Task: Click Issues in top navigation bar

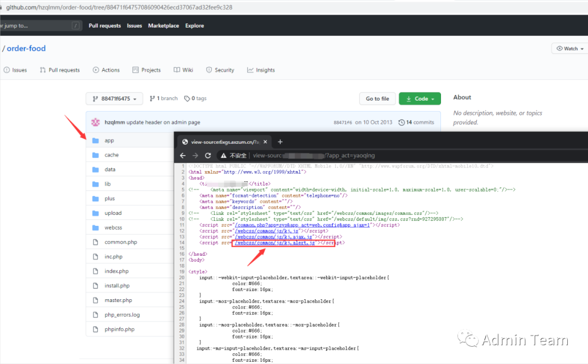Action: point(134,26)
